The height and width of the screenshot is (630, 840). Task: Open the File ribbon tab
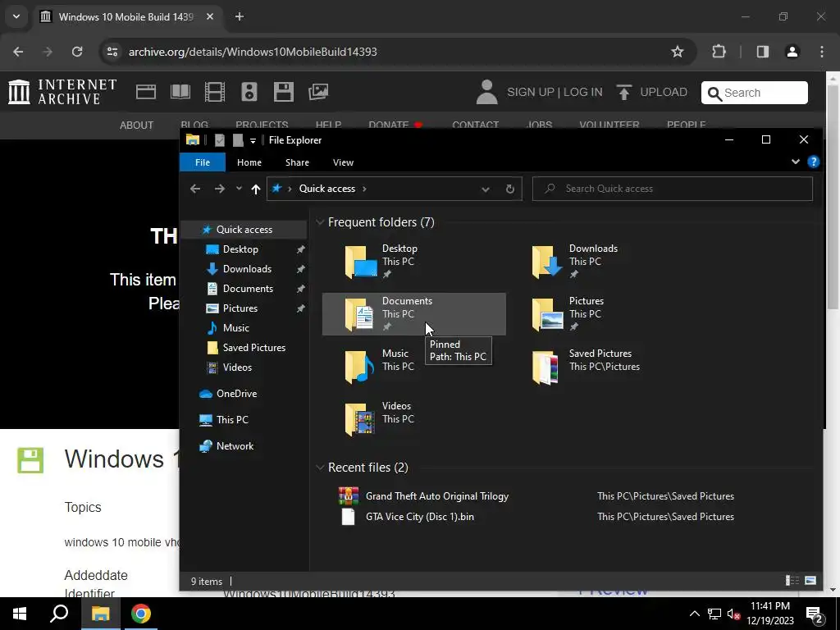[x=203, y=162]
